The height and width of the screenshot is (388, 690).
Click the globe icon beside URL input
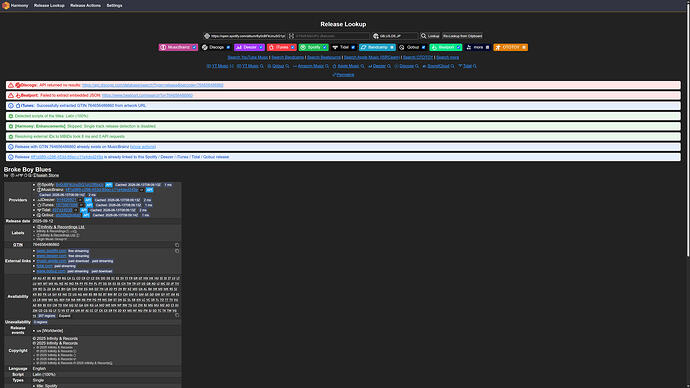207,36
